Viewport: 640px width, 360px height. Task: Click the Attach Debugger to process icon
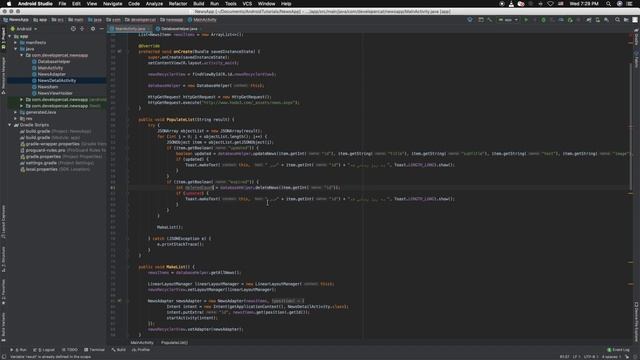pos(570,20)
